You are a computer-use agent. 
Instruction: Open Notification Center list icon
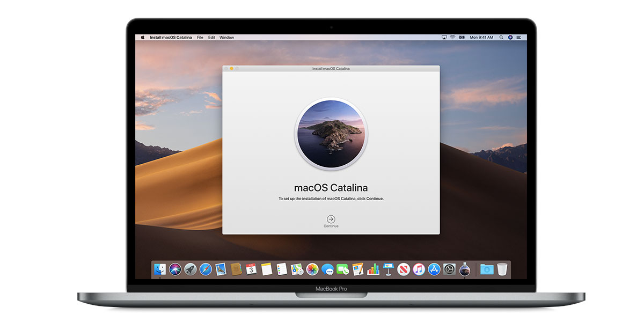tap(517, 38)
